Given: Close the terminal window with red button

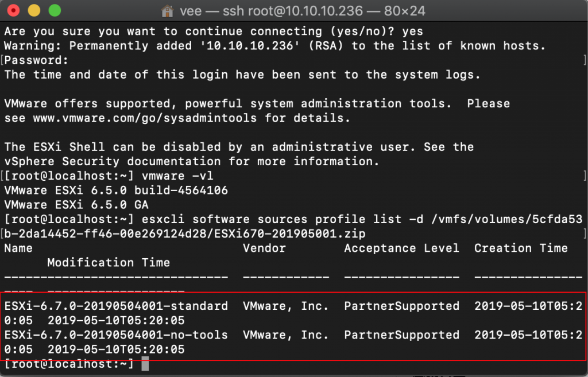Looking at the screenshot, I should coord(14,11).
